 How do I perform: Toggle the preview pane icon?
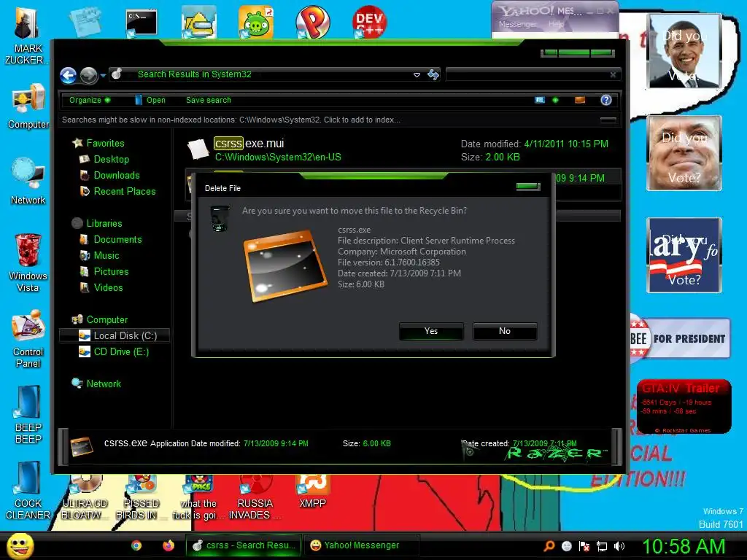coord(580,100)
